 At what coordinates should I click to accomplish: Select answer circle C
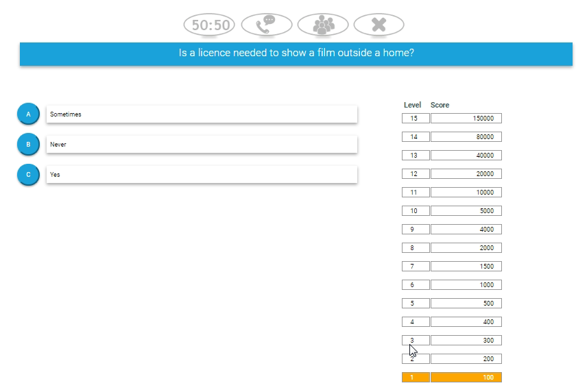click(28, 175)
